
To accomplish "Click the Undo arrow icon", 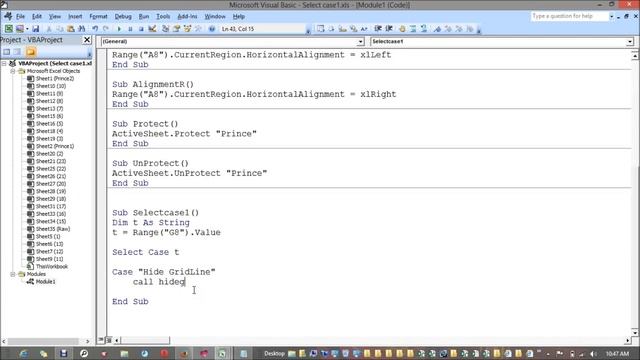I will (95, 29).
